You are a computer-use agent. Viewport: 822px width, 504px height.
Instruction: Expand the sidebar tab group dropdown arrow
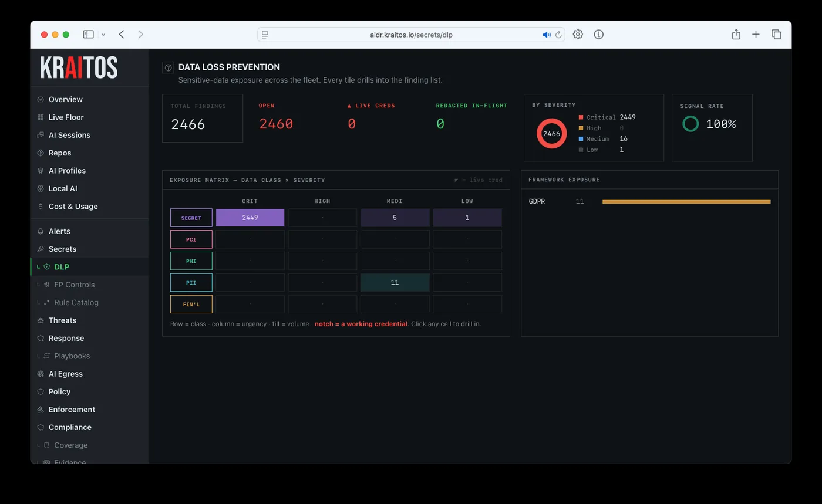tap(103, 35)
